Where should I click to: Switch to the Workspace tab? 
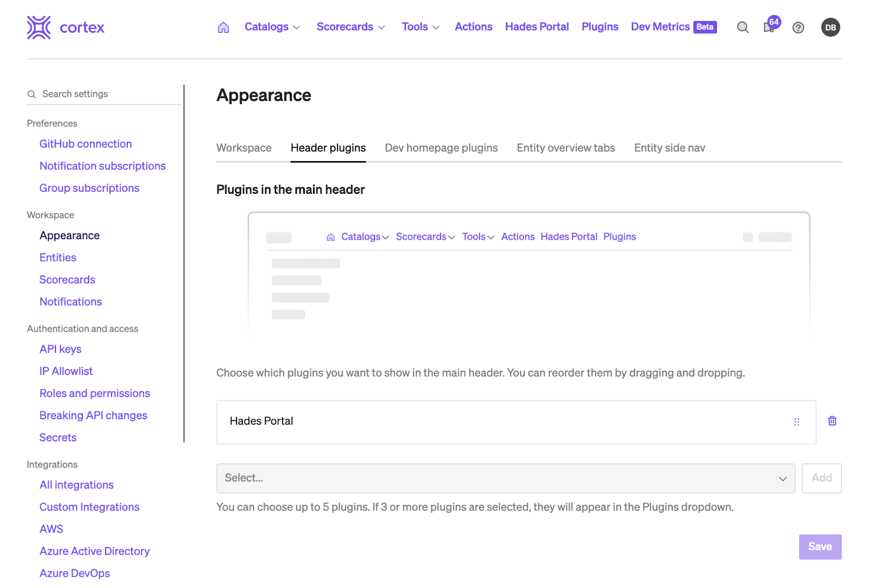tap(244, 148)
